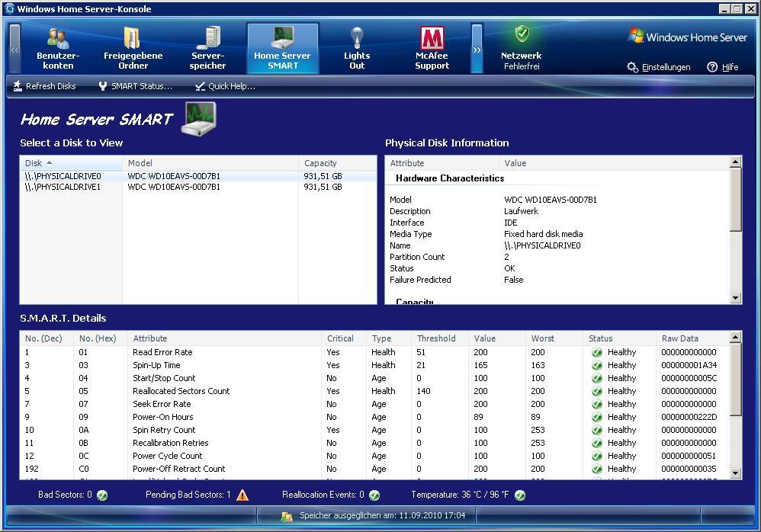The image size is (761, 532).
Task: Click the Healthy icon for Seek Error Rate
Action: (597, 405)
